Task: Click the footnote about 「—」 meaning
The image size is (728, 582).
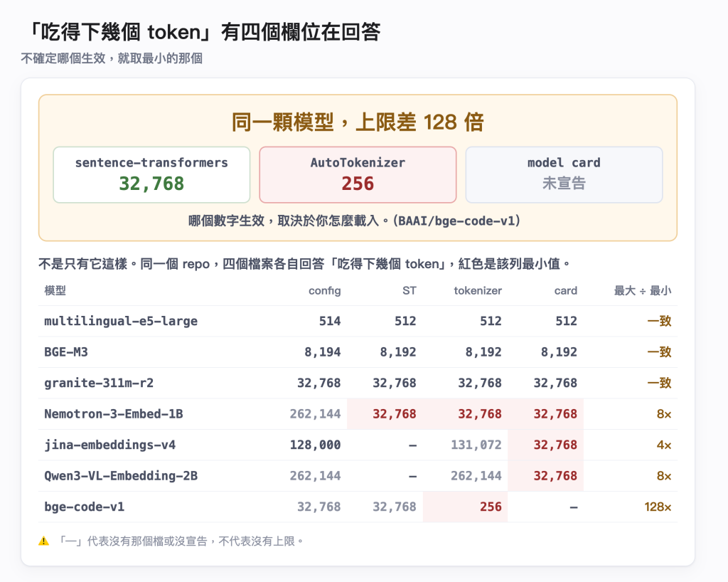Action: click(181, 541)
